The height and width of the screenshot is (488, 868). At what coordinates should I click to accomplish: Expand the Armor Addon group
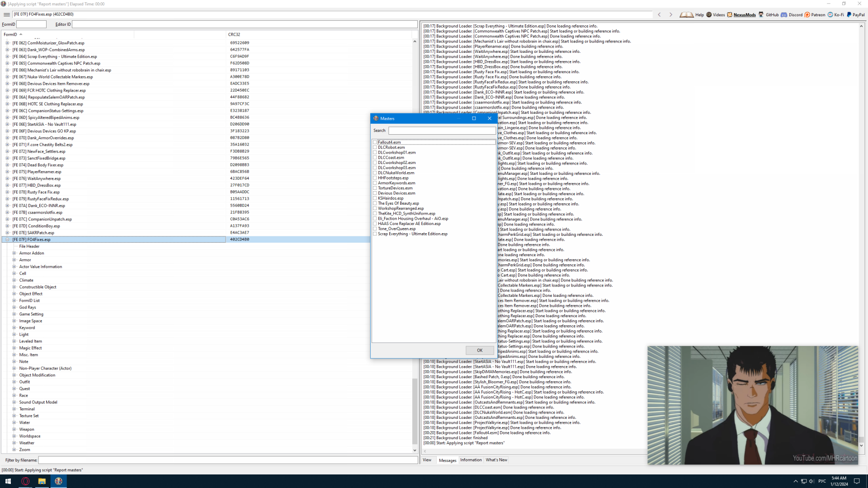14,253
